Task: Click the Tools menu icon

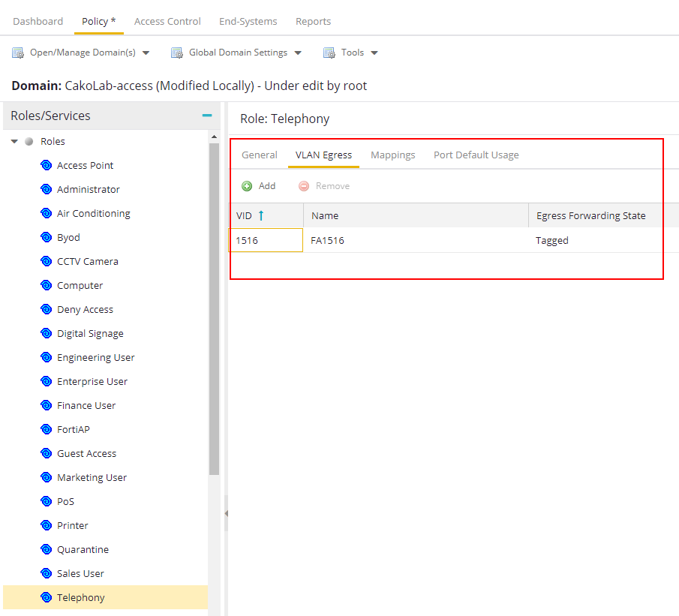Action: coord(329,53)
